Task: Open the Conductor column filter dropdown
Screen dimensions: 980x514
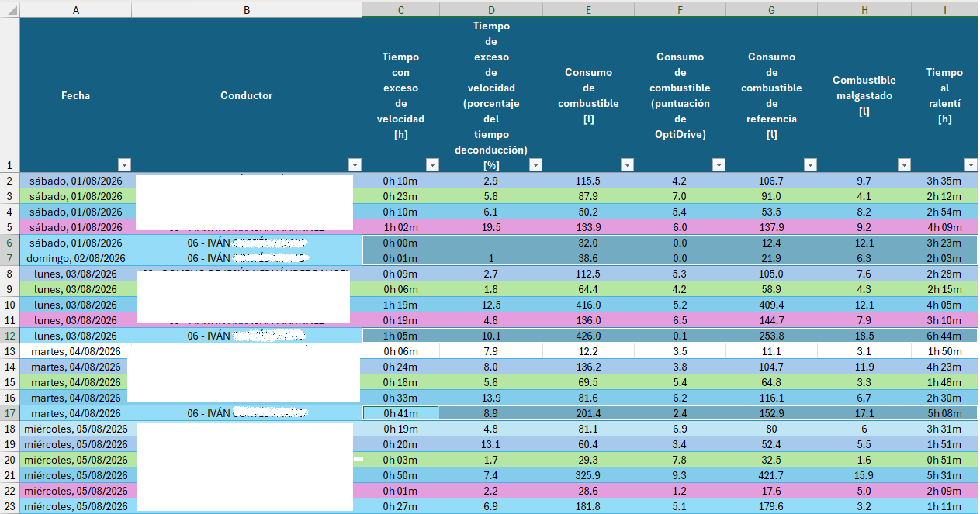Action: [x=355, y=164]
